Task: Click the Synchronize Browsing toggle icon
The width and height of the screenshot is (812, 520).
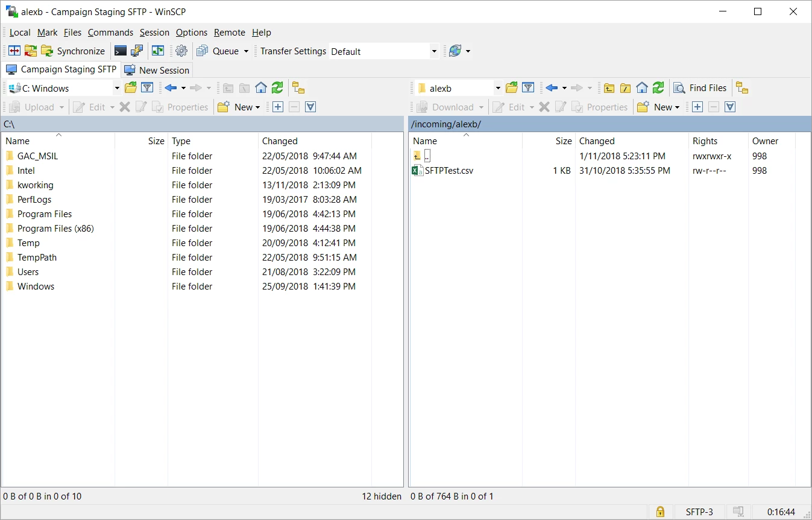Action: (31, 51)
